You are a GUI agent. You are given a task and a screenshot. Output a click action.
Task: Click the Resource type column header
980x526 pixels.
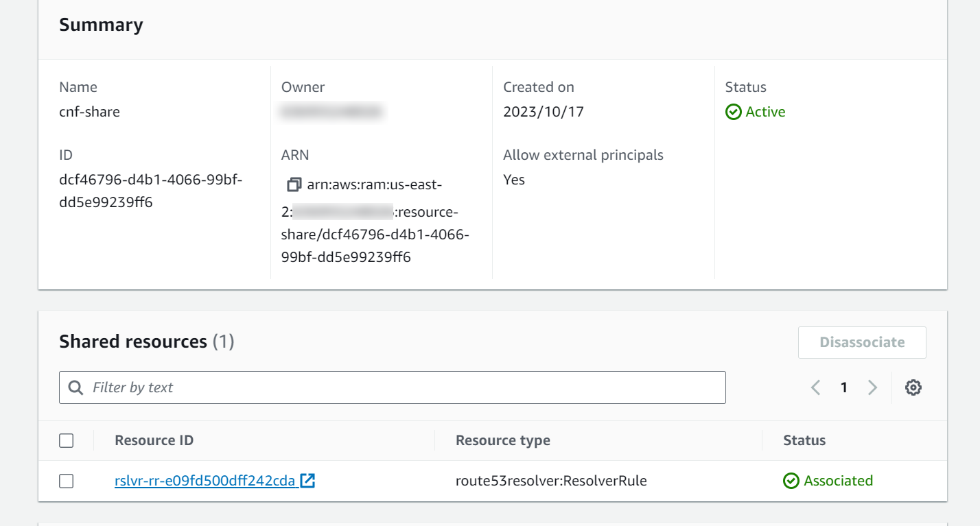tap(503, 440)
